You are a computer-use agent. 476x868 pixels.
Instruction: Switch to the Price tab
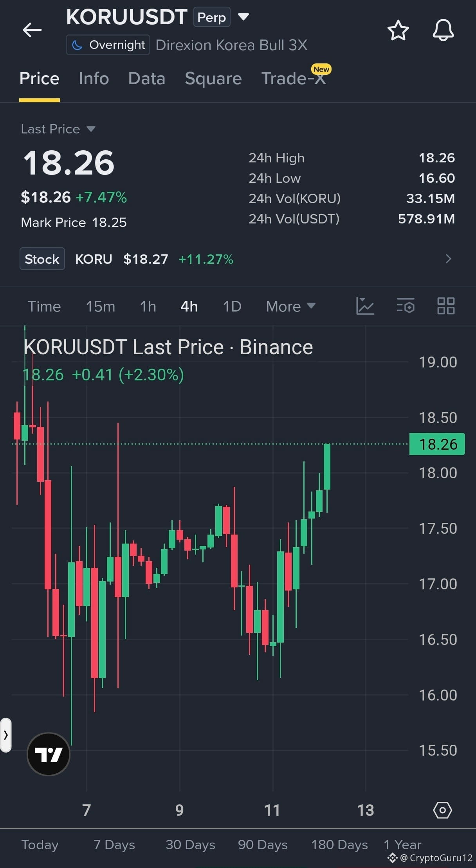pyautogui.click(x=40, y=79)
